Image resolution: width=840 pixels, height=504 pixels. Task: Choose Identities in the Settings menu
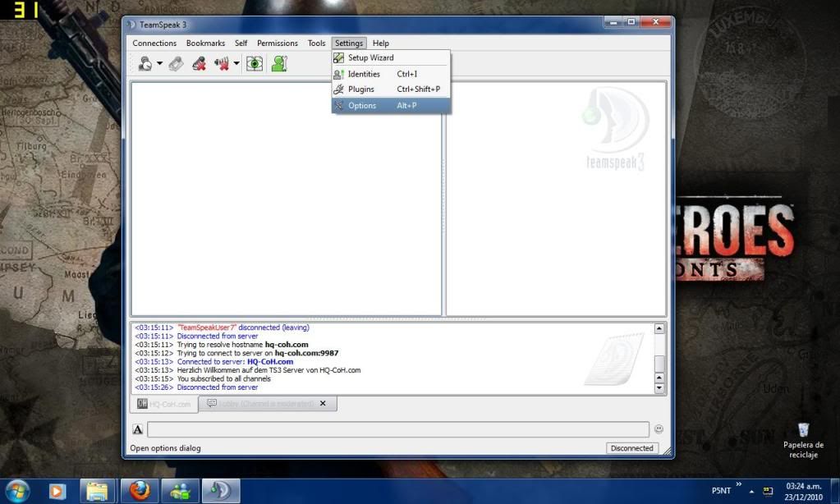(x=391, y=74)
